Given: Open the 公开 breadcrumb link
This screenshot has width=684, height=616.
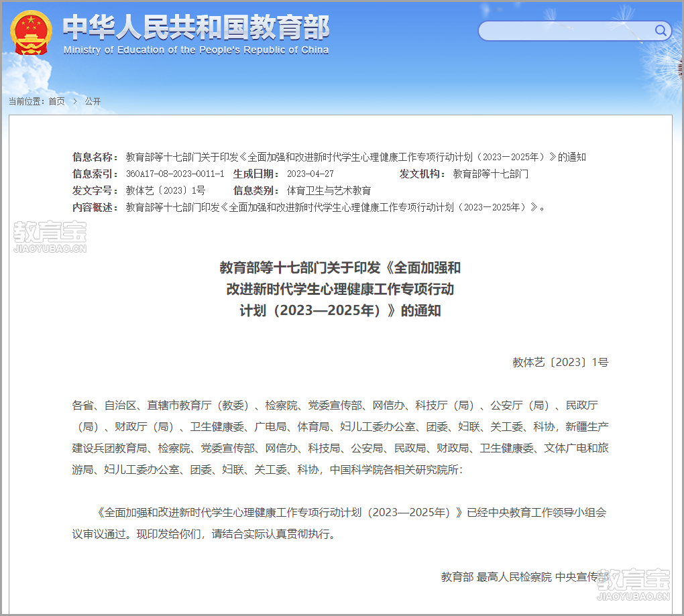Looking at the screenshot, I should [x=93, y=102].
